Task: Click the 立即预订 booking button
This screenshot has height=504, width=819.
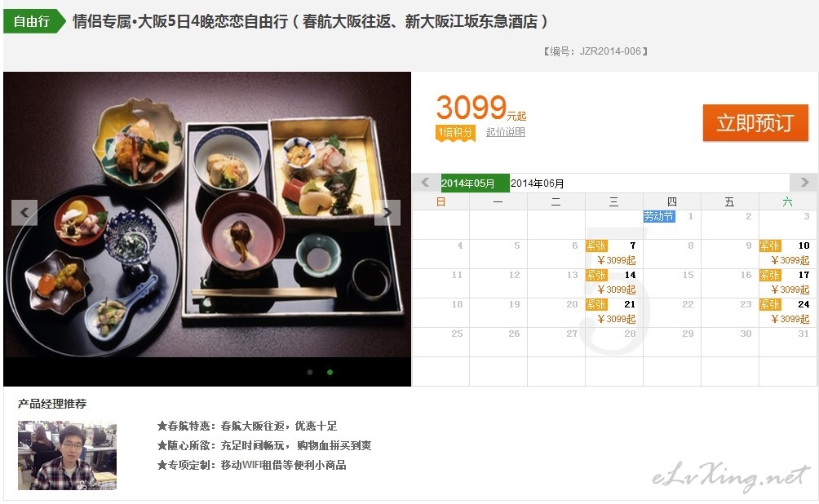Action: click(755, 123)
